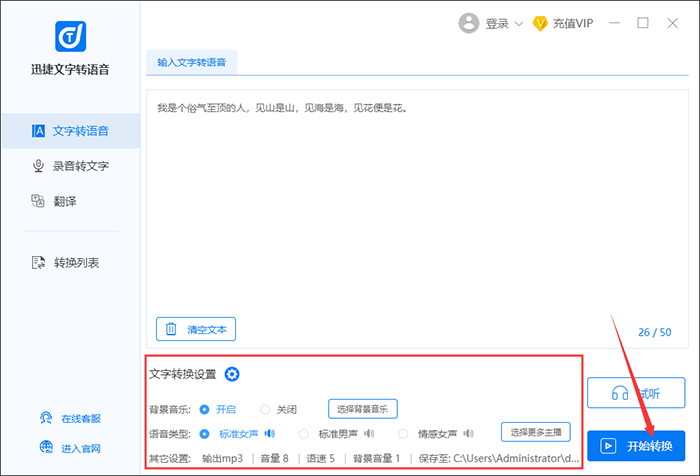Open 文字转语音 in the sidebar
Image resolution: width=700 pixels, height=476 pixels.
coord(71,131)
